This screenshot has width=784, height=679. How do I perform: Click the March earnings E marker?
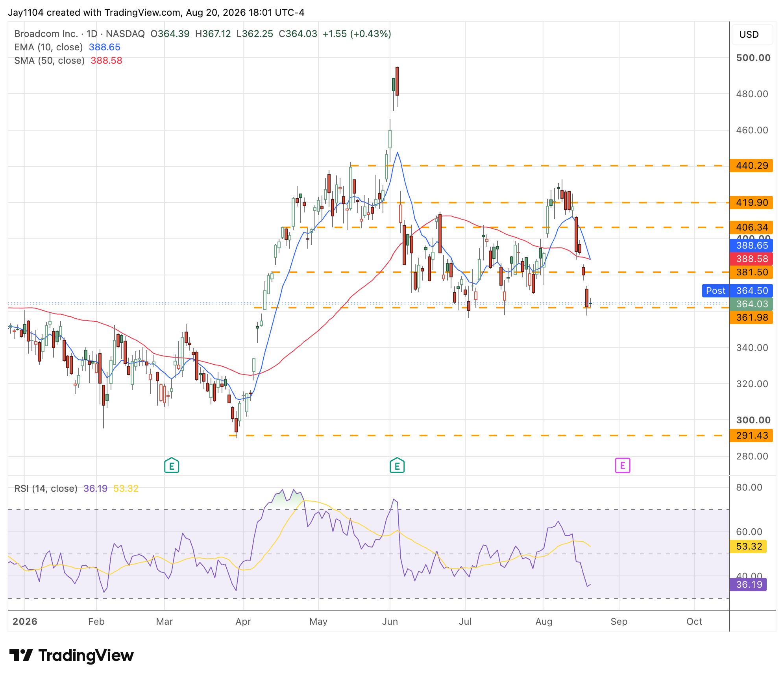coord(172,466)
